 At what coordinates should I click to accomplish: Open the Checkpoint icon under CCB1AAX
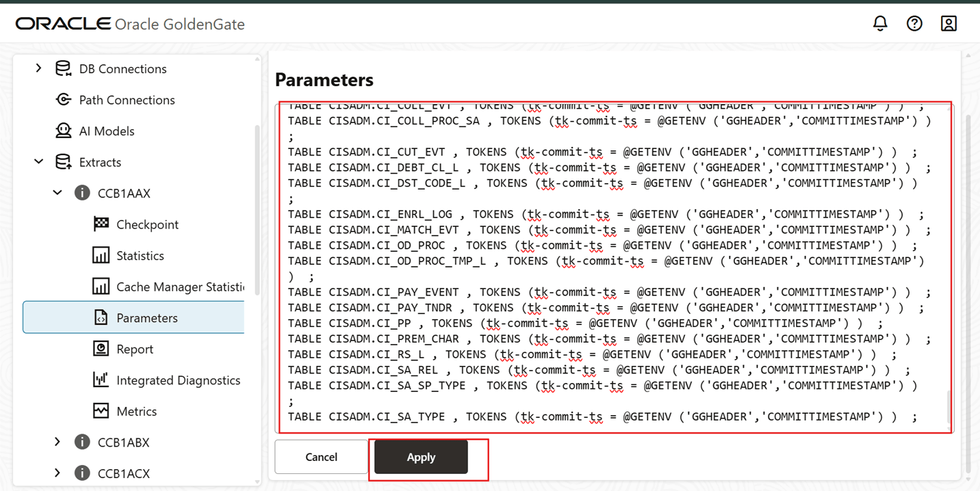(101, 224)
